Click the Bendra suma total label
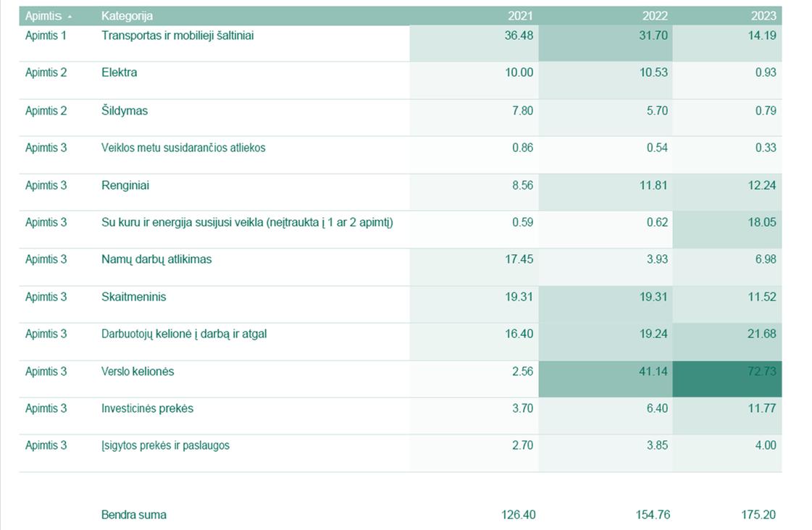 (x=133, y=515)
